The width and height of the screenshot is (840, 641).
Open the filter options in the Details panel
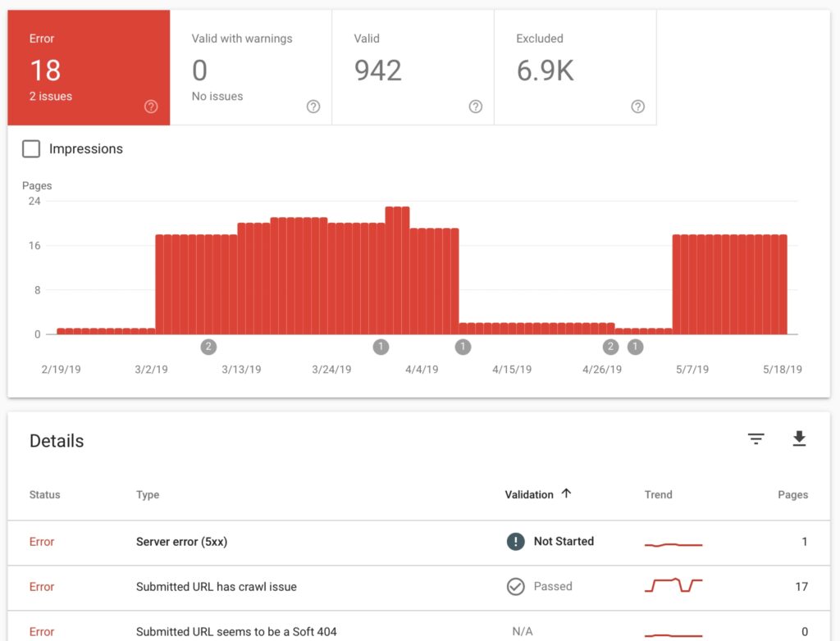coord(756,439)
